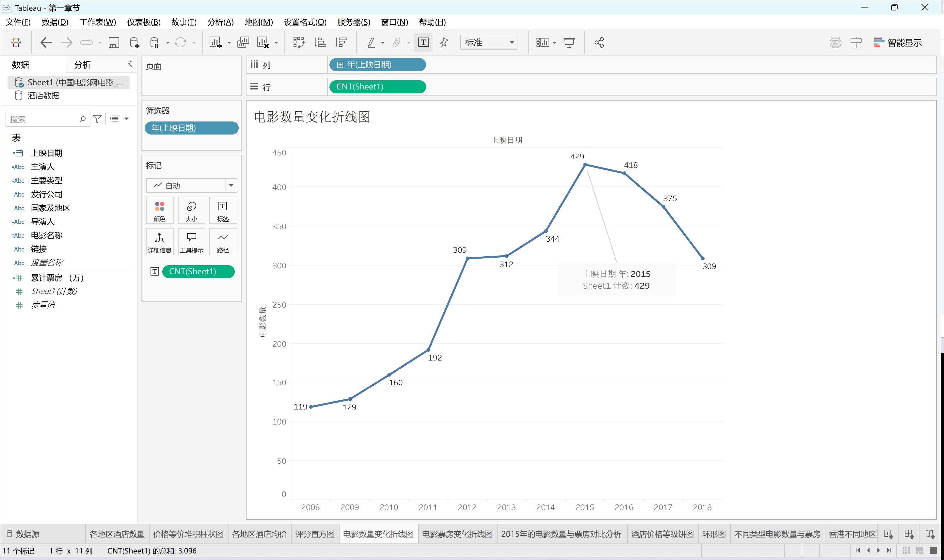Click the 年(上映日期) pill in Filters

pyautogui.click(x=191, y=128)
